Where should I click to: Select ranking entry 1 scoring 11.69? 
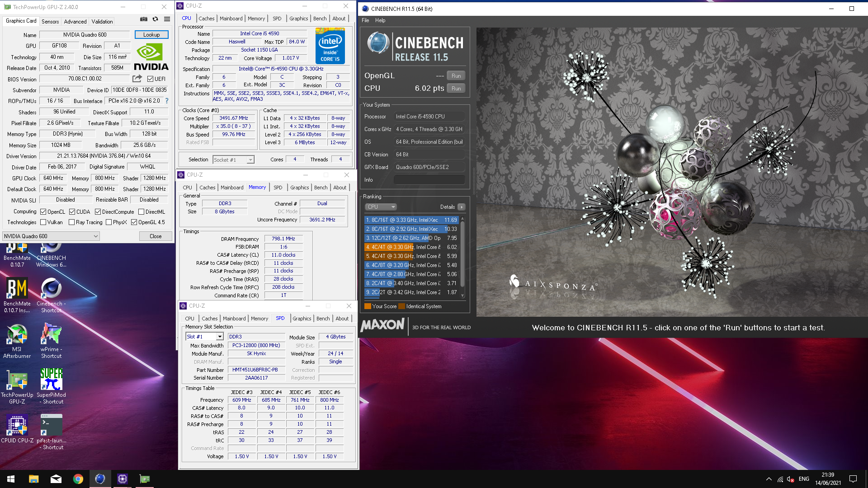point(411,220)
